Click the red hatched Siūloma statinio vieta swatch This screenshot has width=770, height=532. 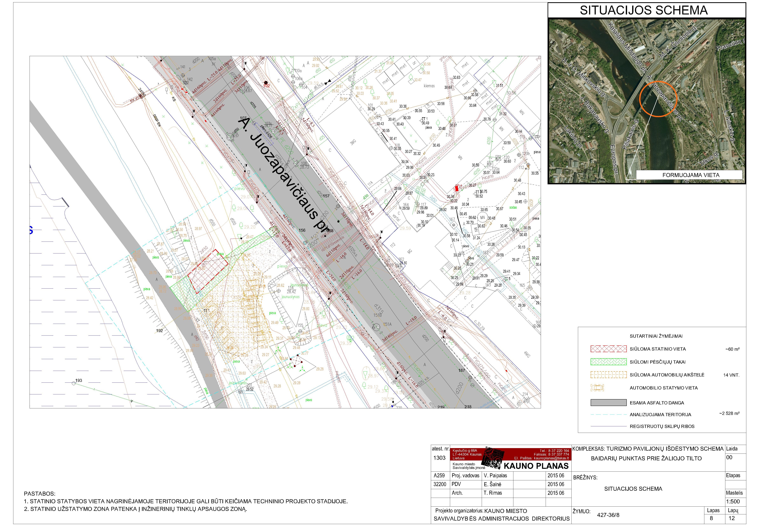pyautogui.click(x=608, y=349)
